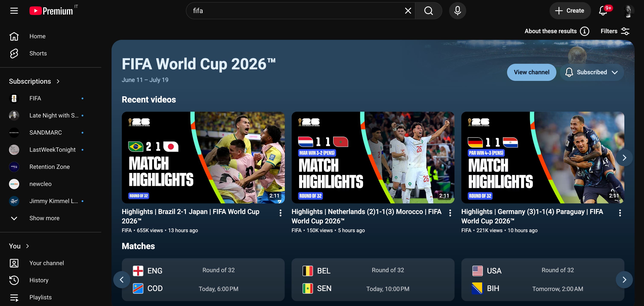Open Playlists in the sidebar
The image size is (644, 306).
click(x=50, y=297)
